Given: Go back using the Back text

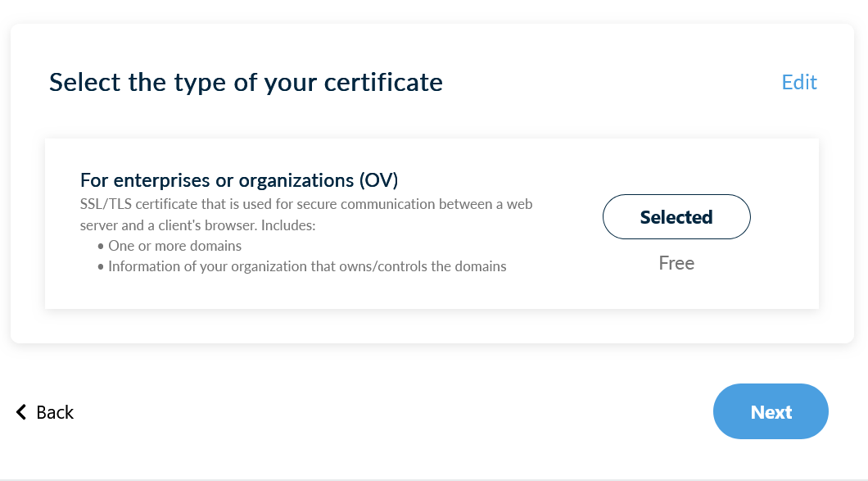Looking at the screenshot, I should point(55,412).
